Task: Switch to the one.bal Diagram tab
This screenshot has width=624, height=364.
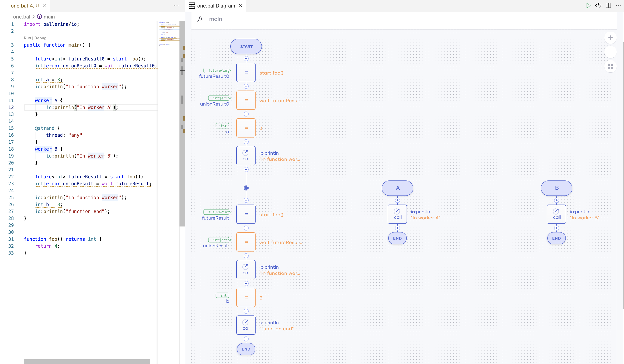Action: (216, 5)
